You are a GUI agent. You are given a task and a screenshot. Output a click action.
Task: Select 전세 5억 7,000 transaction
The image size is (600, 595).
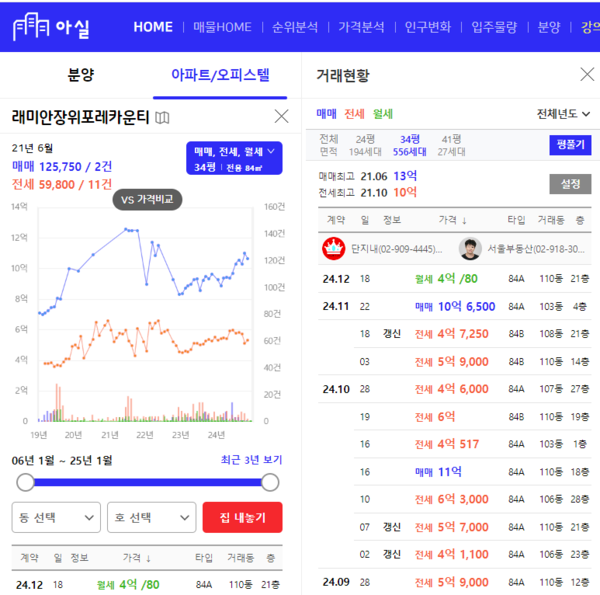[x=472, y=527]
